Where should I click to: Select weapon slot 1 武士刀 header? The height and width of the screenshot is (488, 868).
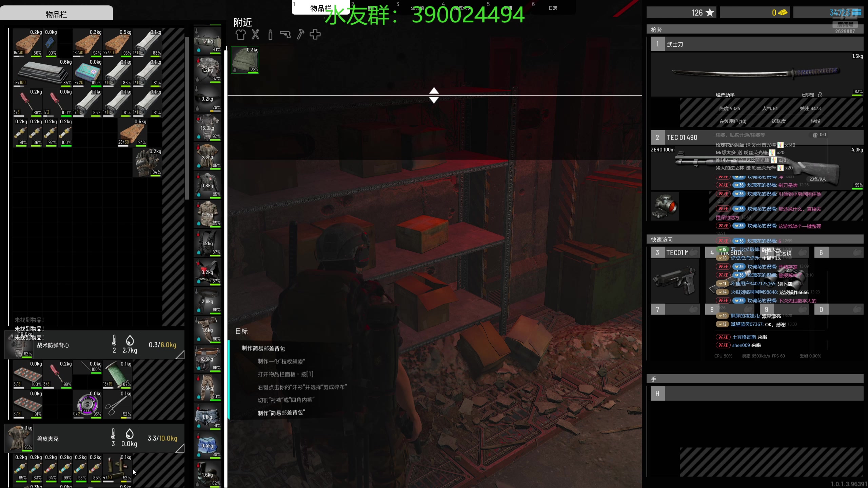757,44
